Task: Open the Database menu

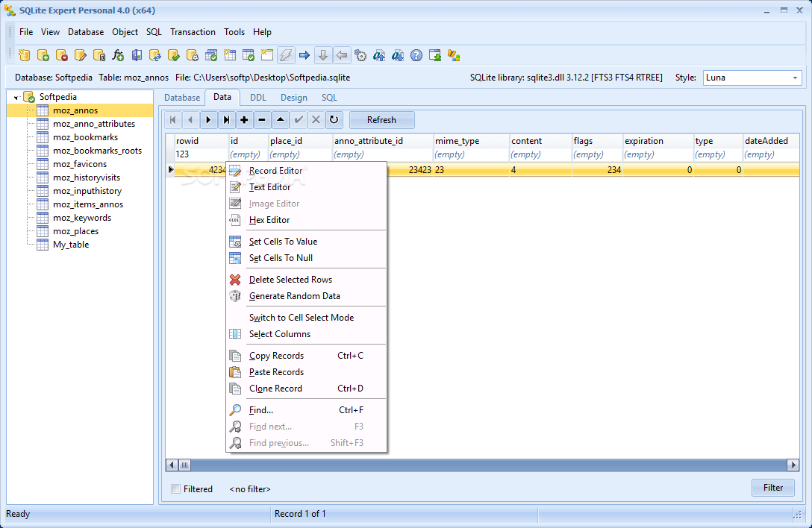Action: (85, 32)
